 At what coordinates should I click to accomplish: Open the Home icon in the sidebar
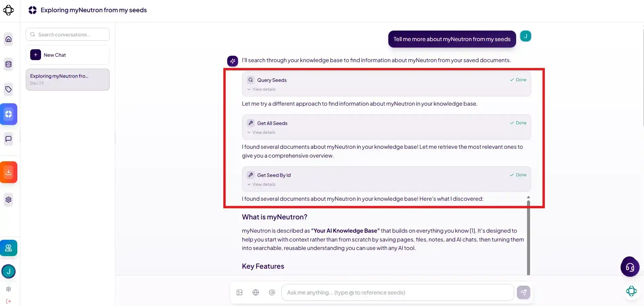point(8,39)
